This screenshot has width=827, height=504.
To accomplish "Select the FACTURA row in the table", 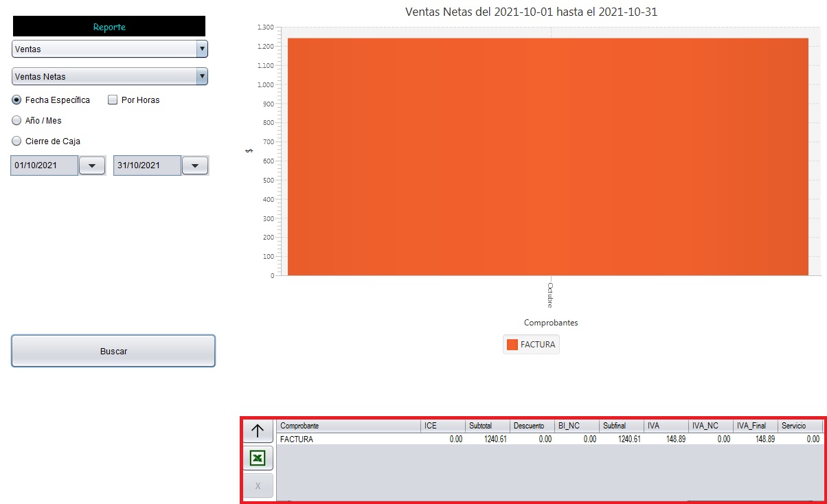I will [x=348, y=439].
